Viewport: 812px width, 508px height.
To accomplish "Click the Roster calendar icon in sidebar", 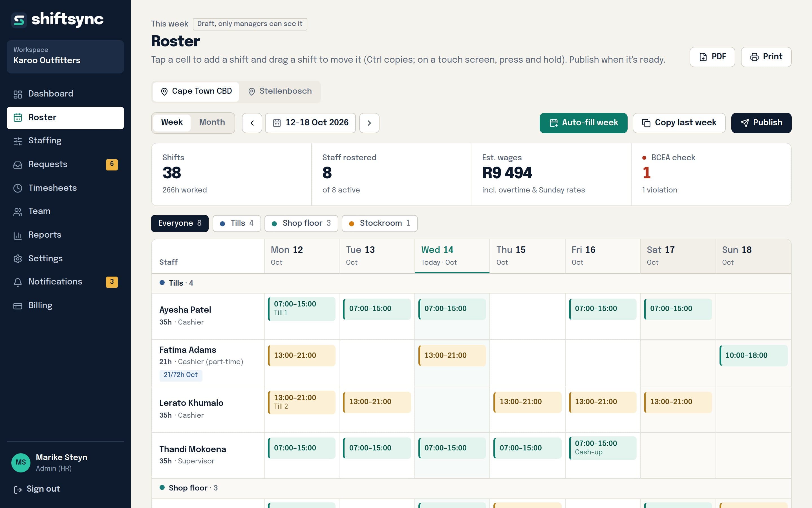I will click(x=18, y=118).
